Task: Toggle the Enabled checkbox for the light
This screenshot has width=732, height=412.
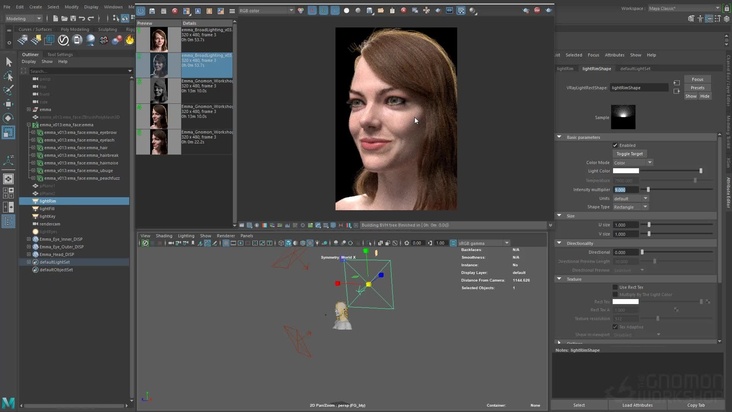Action: pos(615,145)
